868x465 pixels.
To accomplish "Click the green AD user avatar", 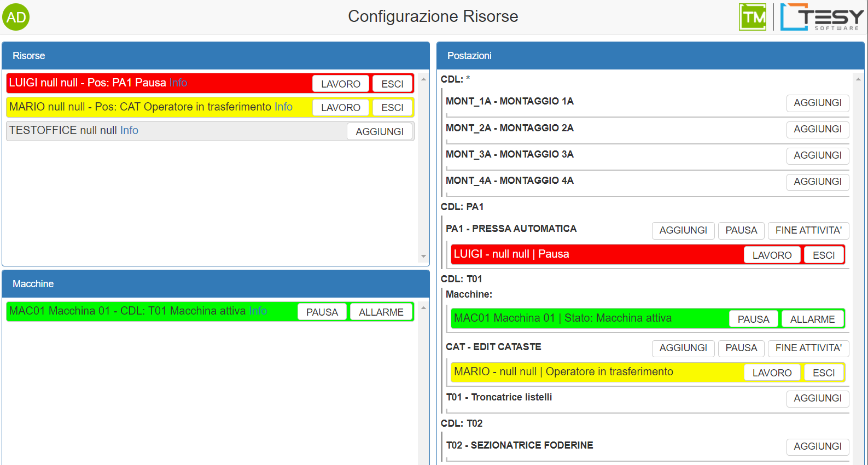I will pyautogui.click(x=16, y=17).
